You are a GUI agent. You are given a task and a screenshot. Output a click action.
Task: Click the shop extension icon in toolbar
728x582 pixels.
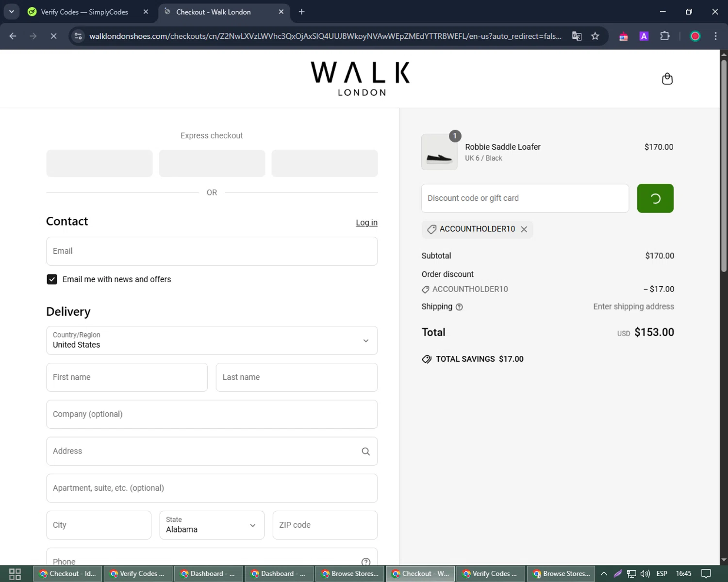coord(624,36)
